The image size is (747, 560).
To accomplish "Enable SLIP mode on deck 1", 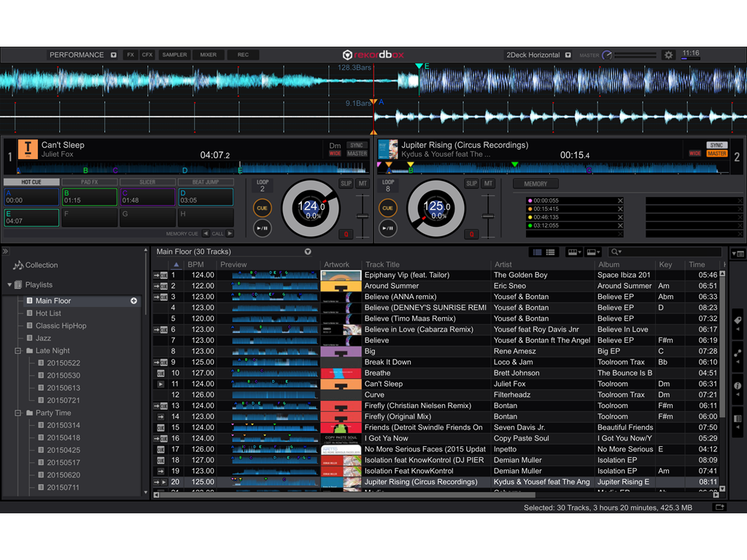I will click(346, 184).
